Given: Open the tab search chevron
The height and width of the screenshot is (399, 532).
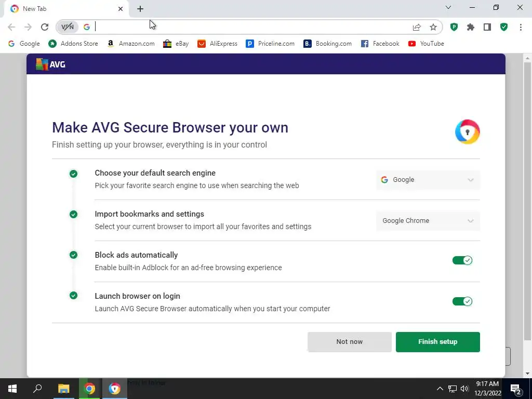Looking at the screenshot, I should (x=448, y=8).
